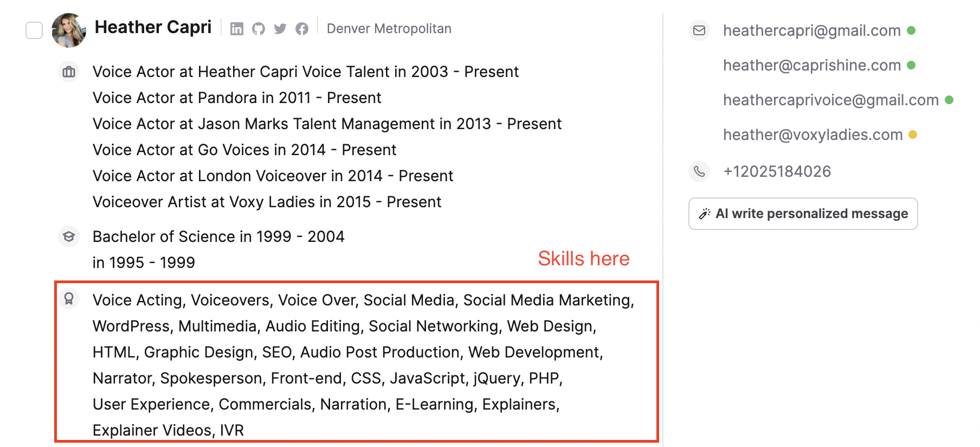
Task: Click 'Voice Actor at Jason Marks Talent Management' row
Action: pos(327,124)
